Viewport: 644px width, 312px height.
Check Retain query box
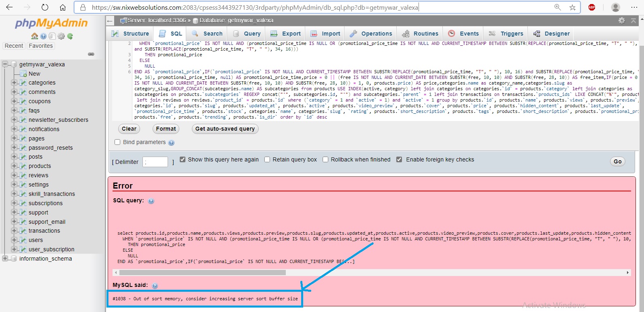[267, 159]
